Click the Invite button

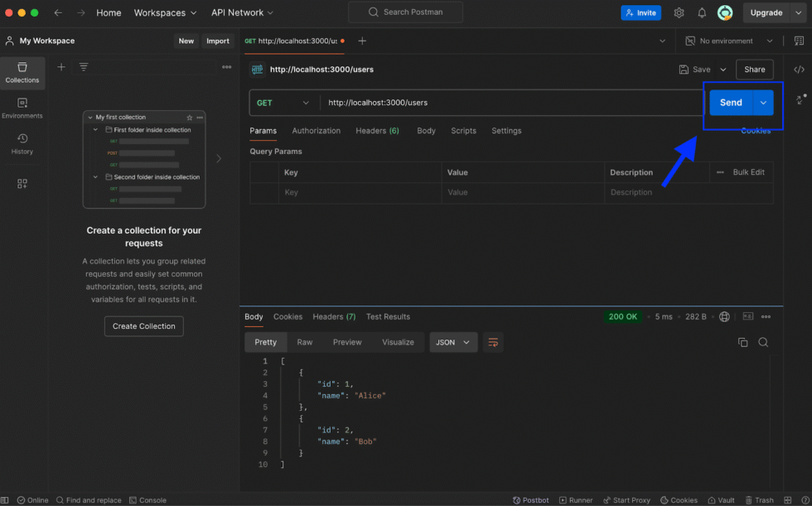pyautogui.click(x=640, y=12)
